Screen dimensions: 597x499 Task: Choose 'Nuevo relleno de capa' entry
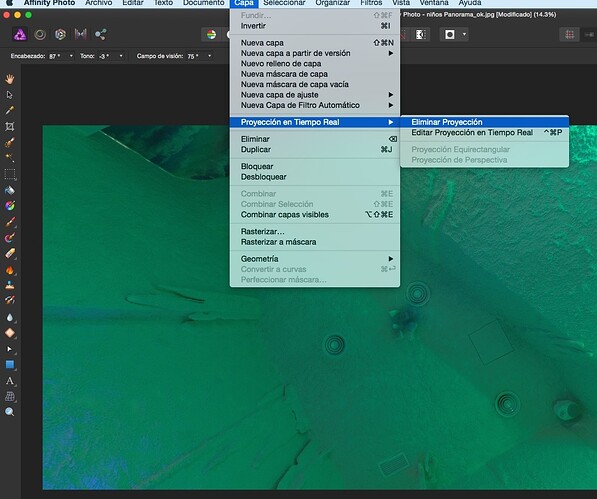pos(314,64)
